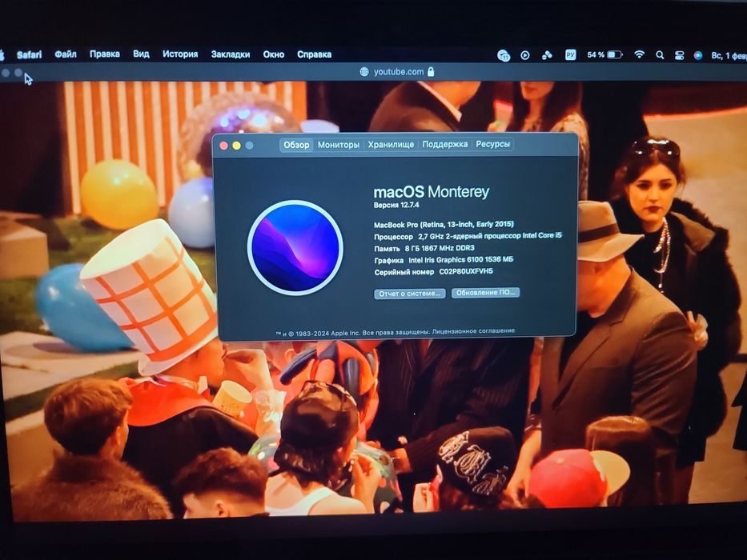747x560 pixels.
Task: Open Control Center in menu bar
Action: pos(680,55)
